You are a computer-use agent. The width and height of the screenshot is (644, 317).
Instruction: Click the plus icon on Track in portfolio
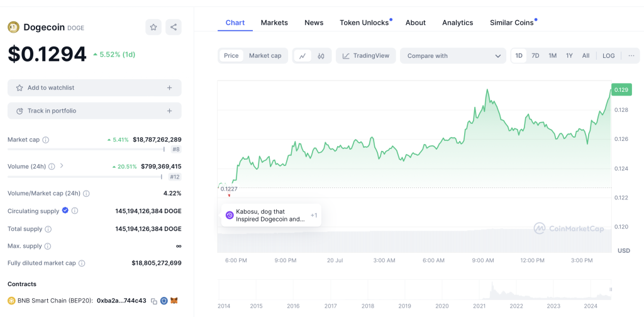pyautogui.click(x=170, y=111)
